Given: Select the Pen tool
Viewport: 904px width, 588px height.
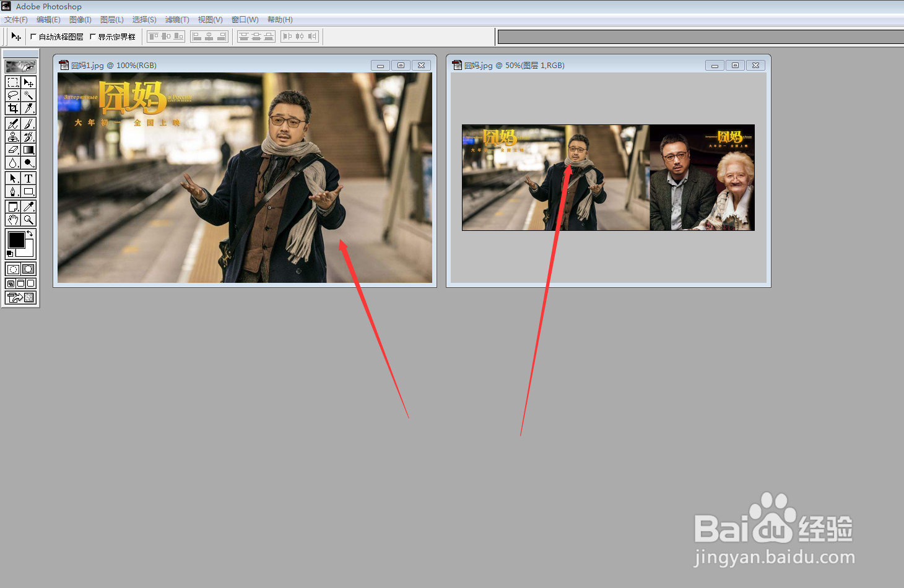Looking at the screenshot, I should 13,191.
